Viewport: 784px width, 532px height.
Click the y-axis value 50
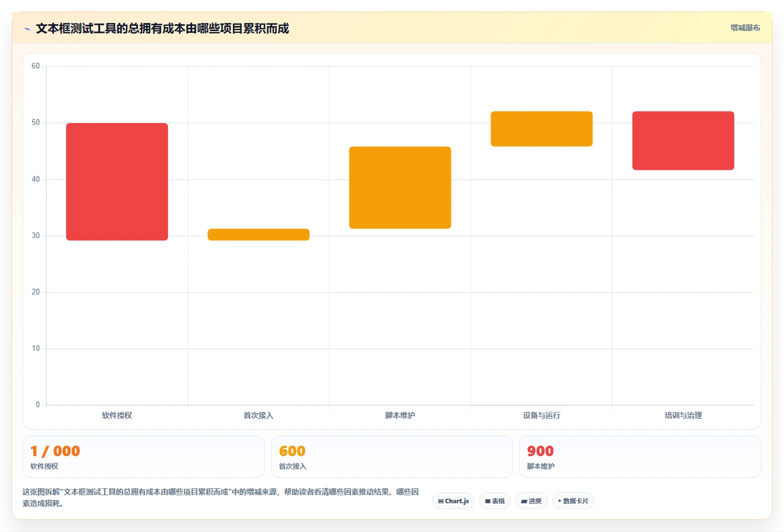pos(36,123)
